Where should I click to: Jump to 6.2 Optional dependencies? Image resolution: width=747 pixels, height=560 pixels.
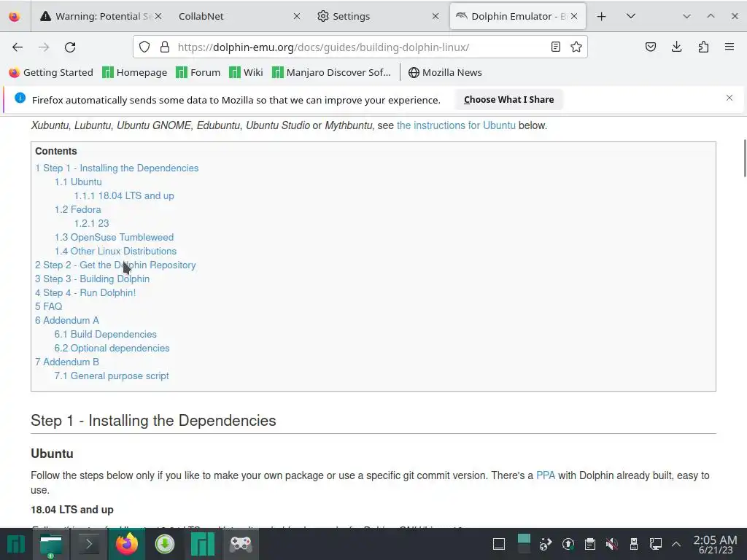point(112,348)
